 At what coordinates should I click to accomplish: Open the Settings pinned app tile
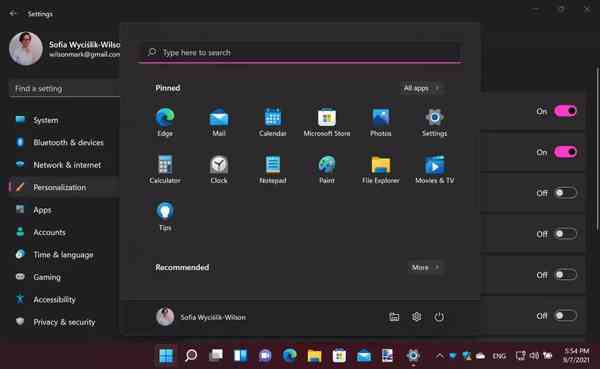pyautogui.click(x=435, y=122)
